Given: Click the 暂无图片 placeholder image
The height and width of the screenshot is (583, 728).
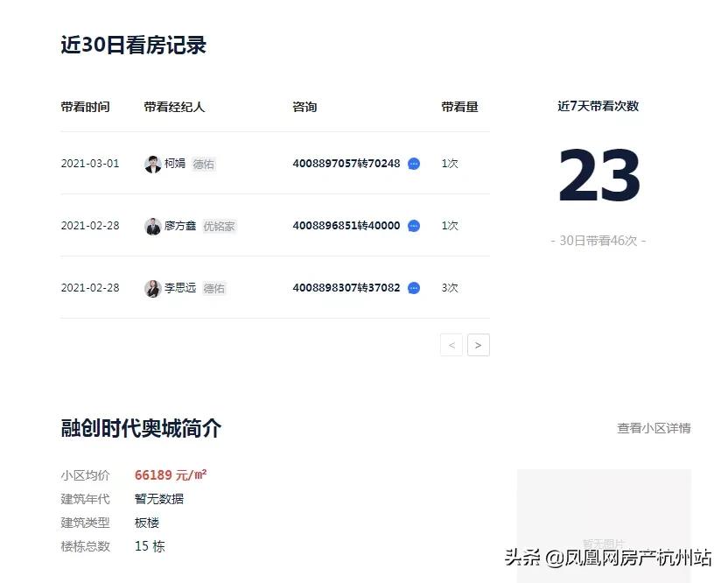Looking at the screenshot, I should [x=603, y=525].
